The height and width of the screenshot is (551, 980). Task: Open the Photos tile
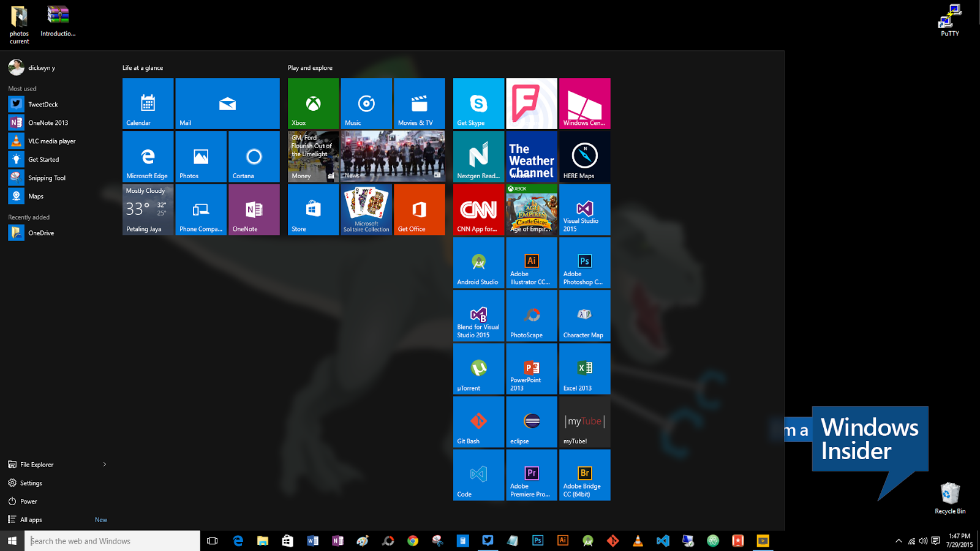click(x=201, y=157)
